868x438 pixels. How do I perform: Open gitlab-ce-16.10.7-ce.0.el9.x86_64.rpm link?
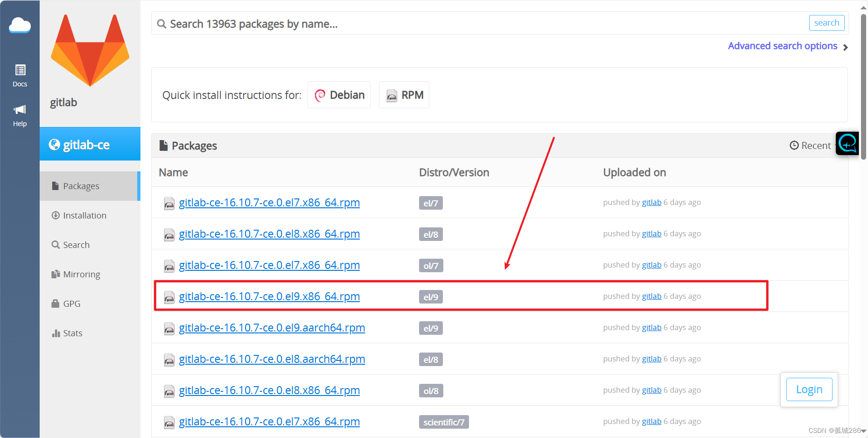tap(269, 297)
